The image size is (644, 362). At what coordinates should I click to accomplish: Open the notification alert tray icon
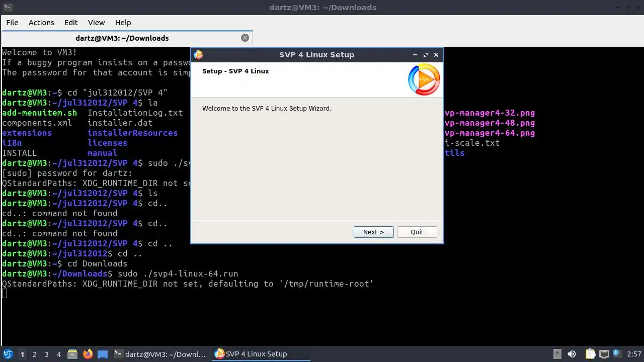(618, 354)
